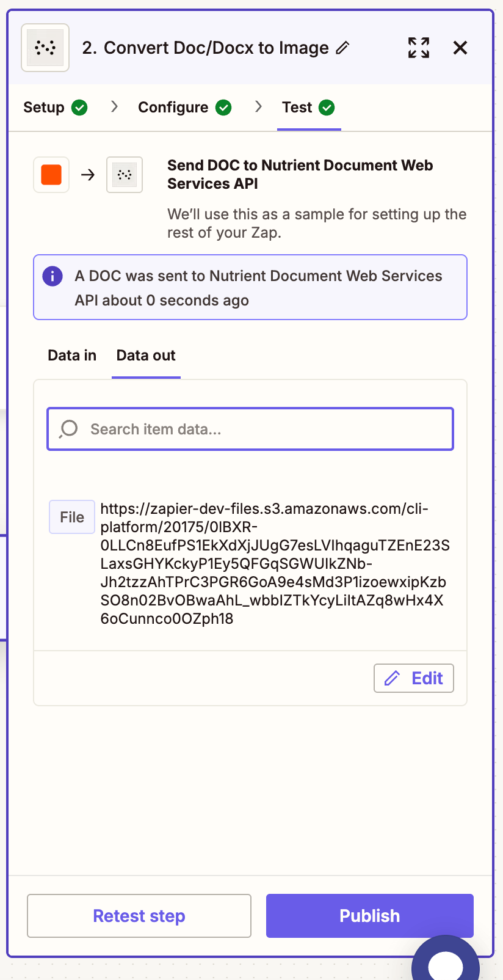Viewport: 503px width, 980px height.
Task: Click the File label badge
Action: [72, 517]
